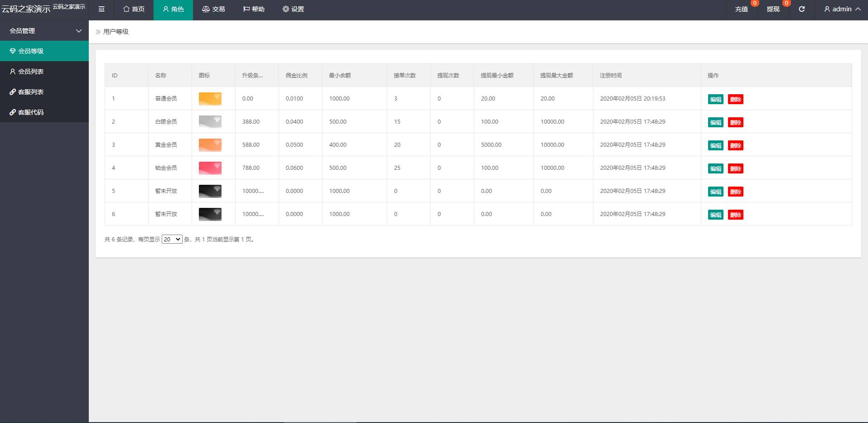This screenshot has width=868, height=423.
Task: Click the 白银会员 silver card image
Action: click(x=210, y=121)
